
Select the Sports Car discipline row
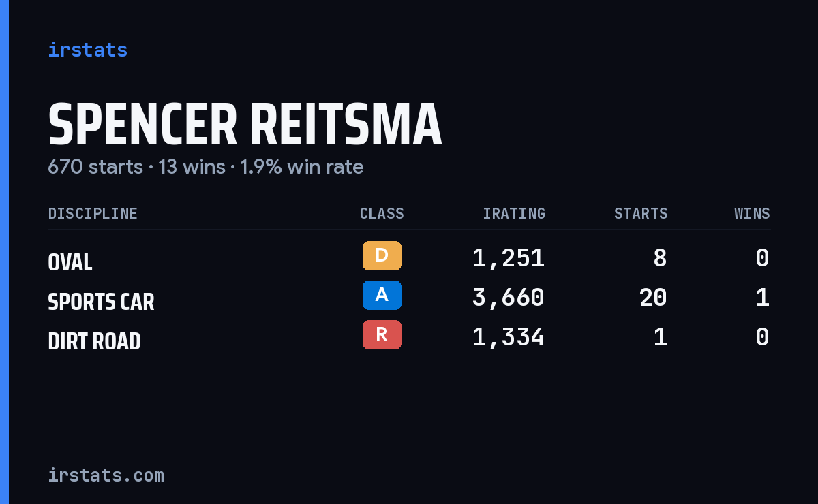tap(409, 298)
